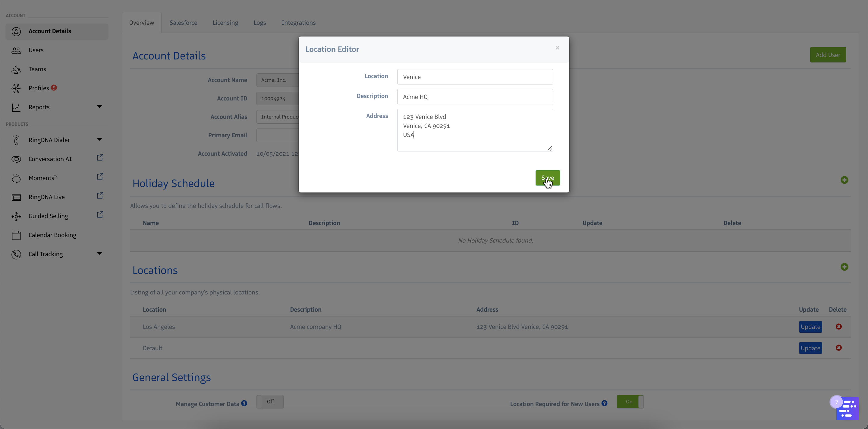Open the Teams section
Viewport: 868px width, 429px height.
point(37,69)
